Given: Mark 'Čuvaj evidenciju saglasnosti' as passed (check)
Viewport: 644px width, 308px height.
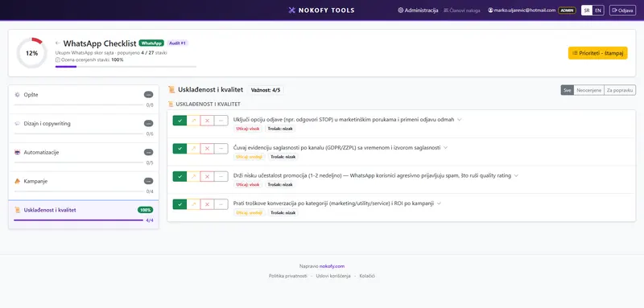Looking at the screenshot, I should tap(180, 149).
